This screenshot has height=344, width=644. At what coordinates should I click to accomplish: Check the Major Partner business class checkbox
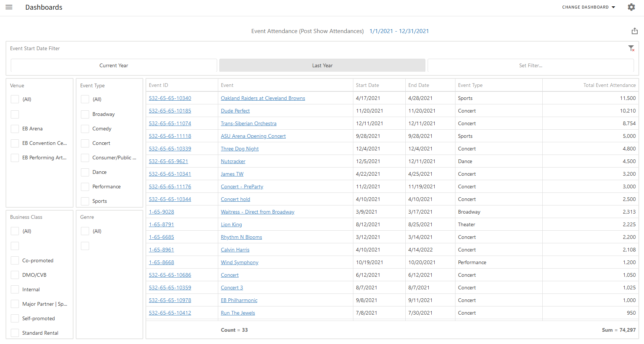(15, 304)
